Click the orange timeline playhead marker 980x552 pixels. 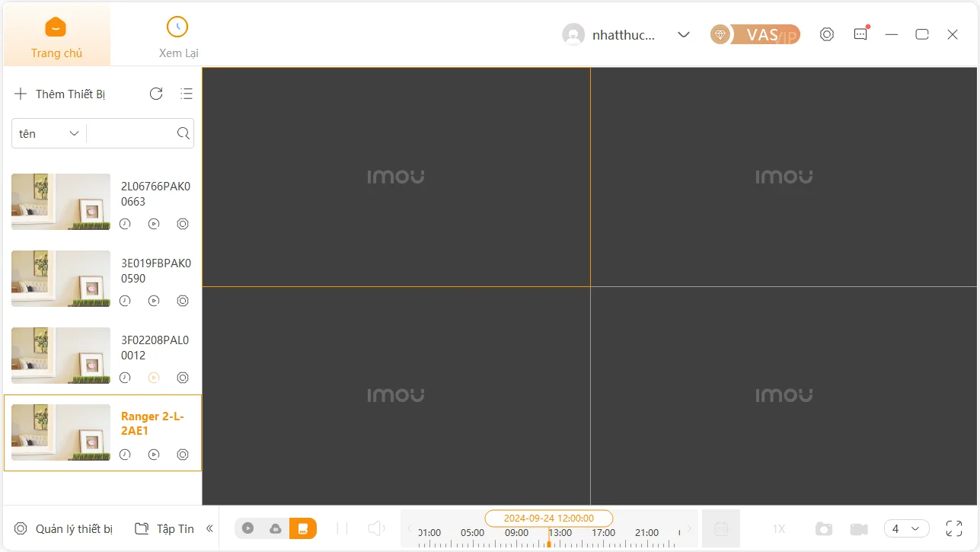(x=548, y=543)
